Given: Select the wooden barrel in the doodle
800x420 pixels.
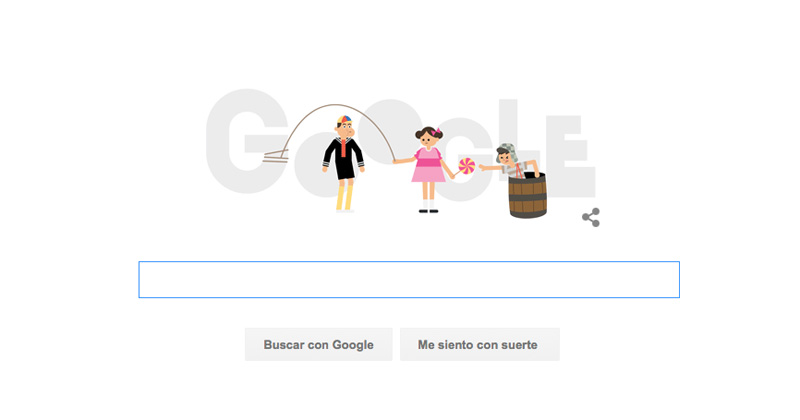Looking at the screenshot, I should coord(528,195).
